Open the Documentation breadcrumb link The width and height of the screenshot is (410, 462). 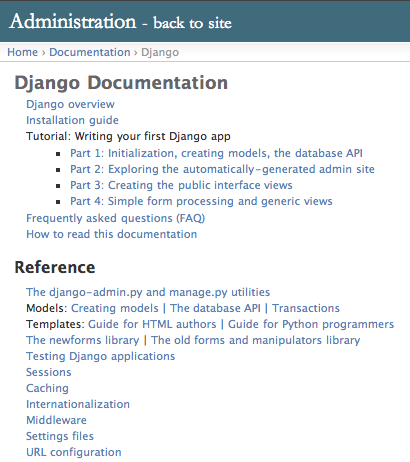tap(90, 52)
